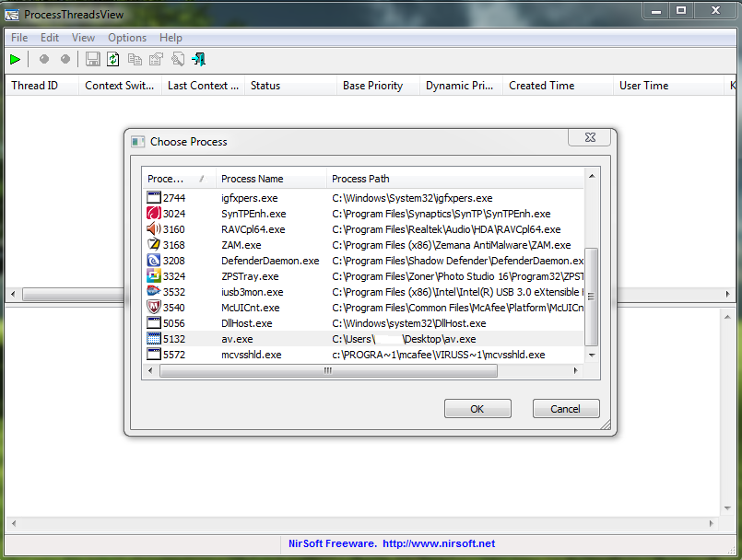Select the av.exe process name

(237, 339)
